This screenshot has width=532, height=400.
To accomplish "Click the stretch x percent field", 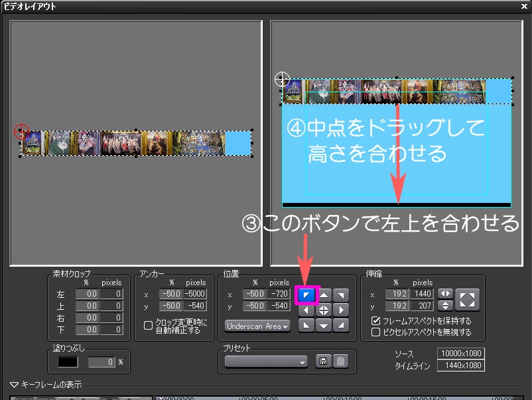I will (396, 294).
